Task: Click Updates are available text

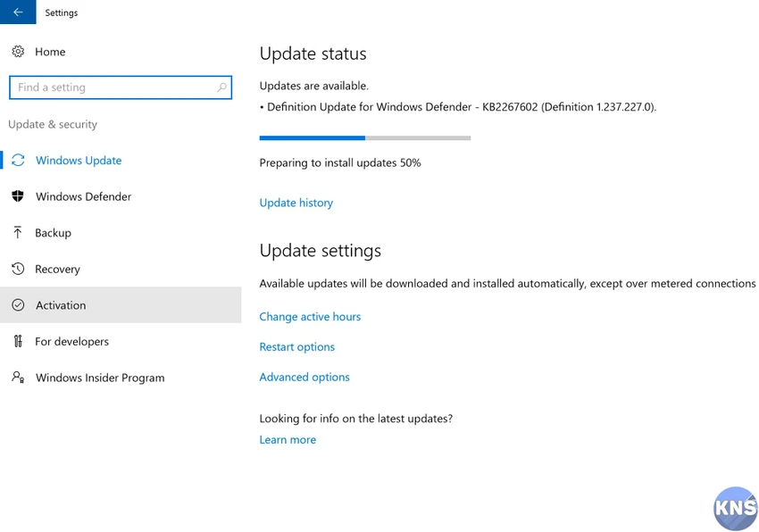Action: tap(313, 86)
